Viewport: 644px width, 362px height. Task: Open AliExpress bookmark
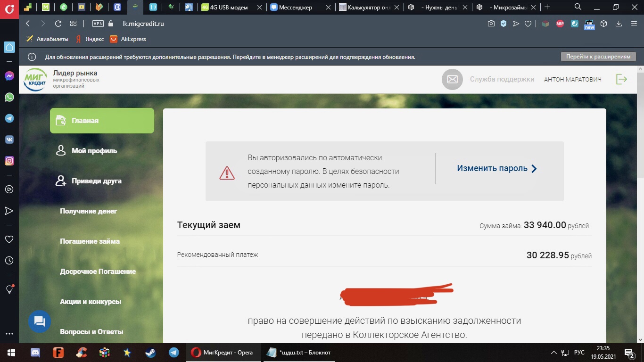click(x=128, y=39)
